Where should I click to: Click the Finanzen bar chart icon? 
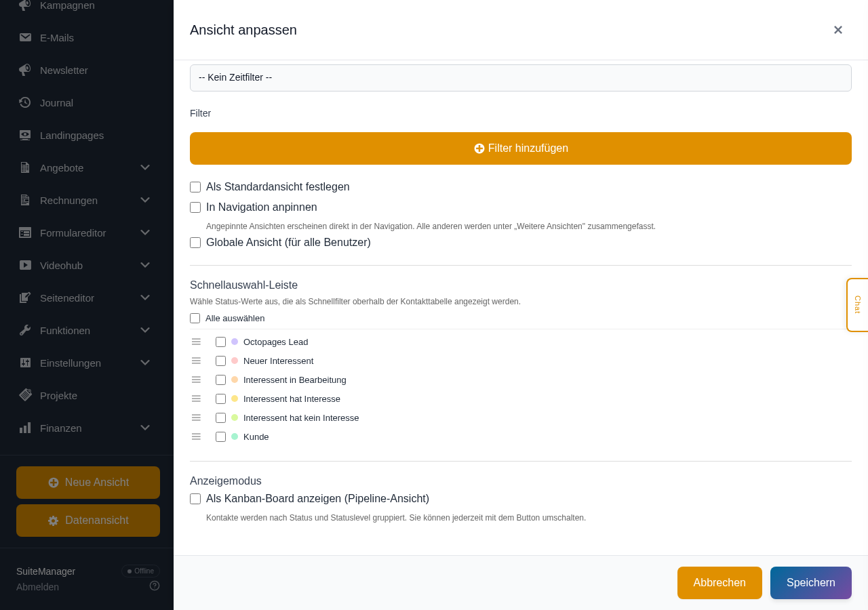[25, 428]
